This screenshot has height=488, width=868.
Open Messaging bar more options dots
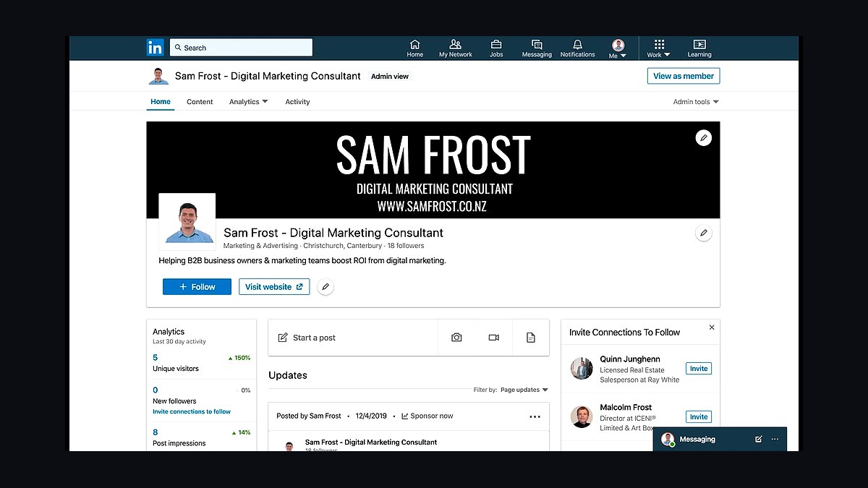(x=775, y=439)
